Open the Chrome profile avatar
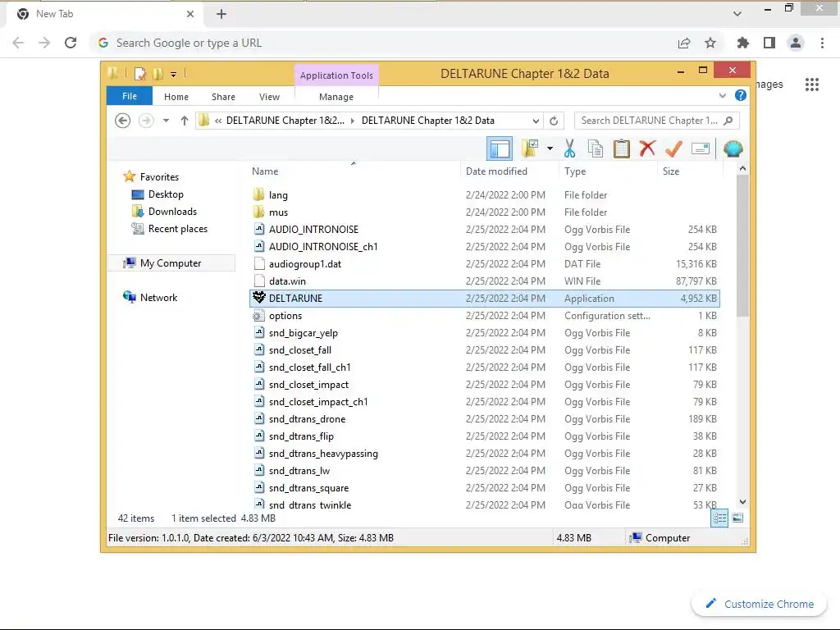The width and height of the screenshot is (840, 630). click(x=796, y=43)
